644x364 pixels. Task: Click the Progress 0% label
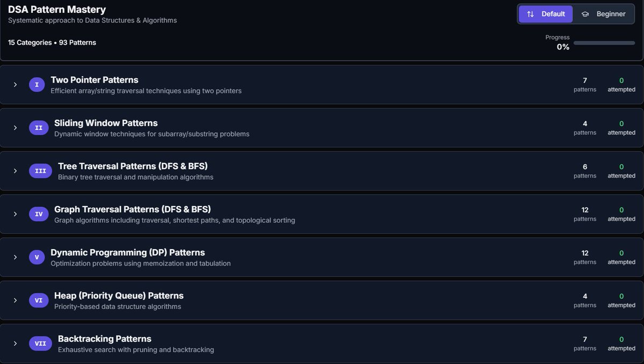point(558,42)
